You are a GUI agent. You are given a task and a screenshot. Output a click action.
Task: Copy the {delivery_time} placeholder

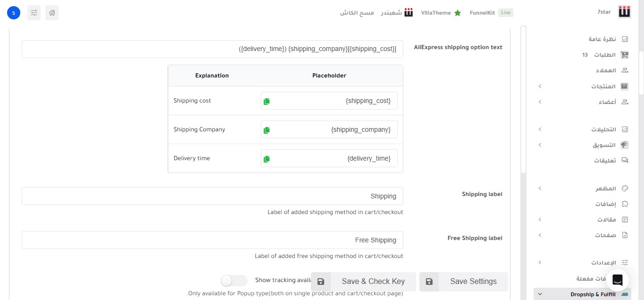267,159
